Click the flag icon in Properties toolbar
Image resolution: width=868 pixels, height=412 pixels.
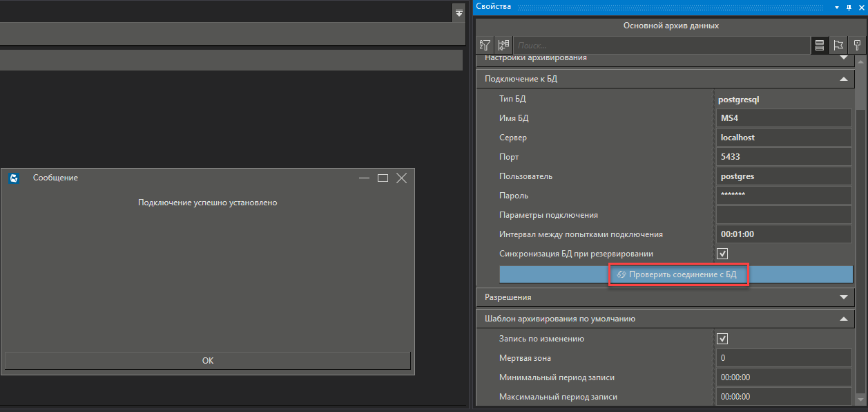[x=838, y=45]
